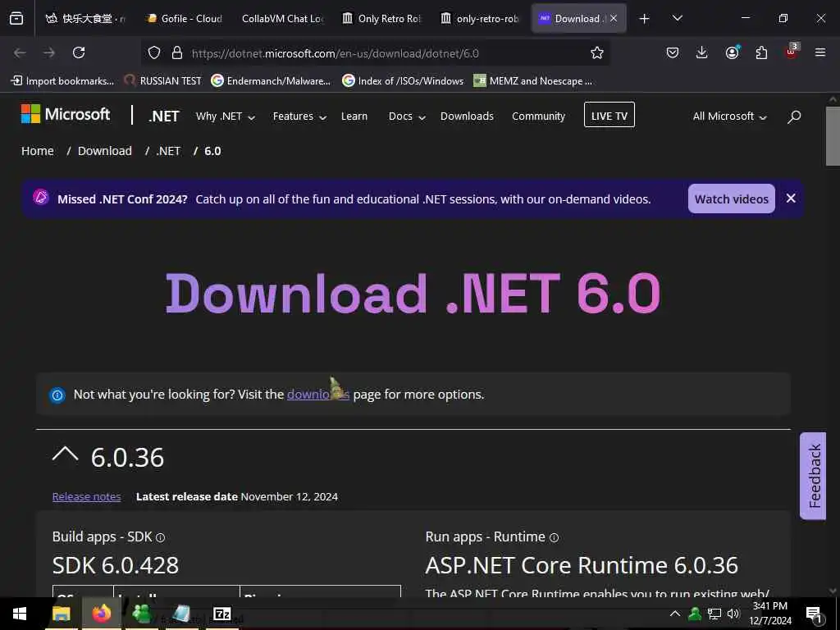Switch to the only-retro-rob tab
Screen dimensions: 840x630
[x=480, y=19]
